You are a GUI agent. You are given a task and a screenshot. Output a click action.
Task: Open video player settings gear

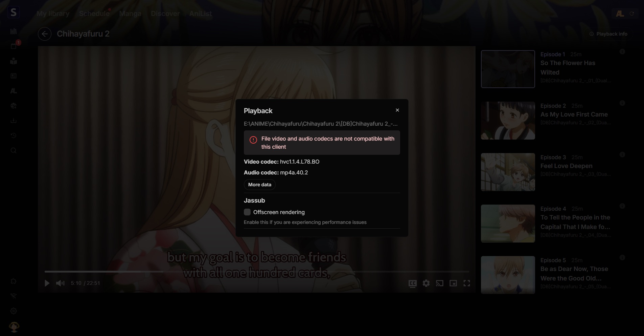426,283
